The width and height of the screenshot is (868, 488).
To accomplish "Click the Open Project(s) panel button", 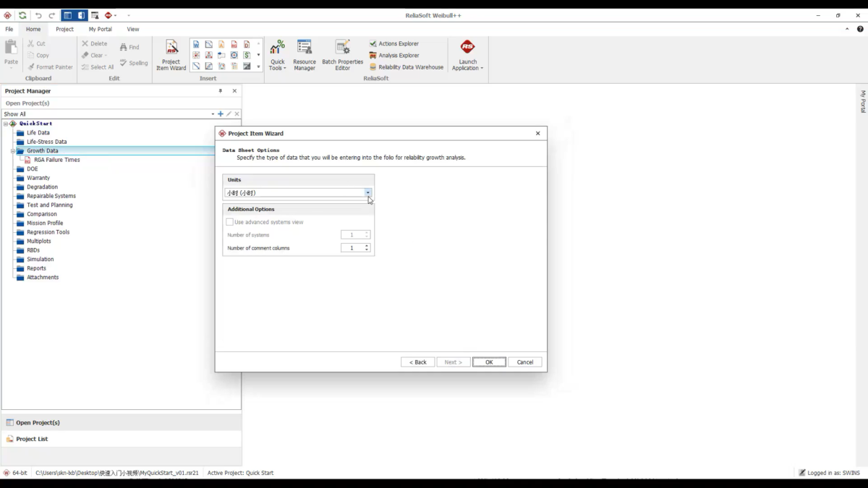I will [121, 422].
